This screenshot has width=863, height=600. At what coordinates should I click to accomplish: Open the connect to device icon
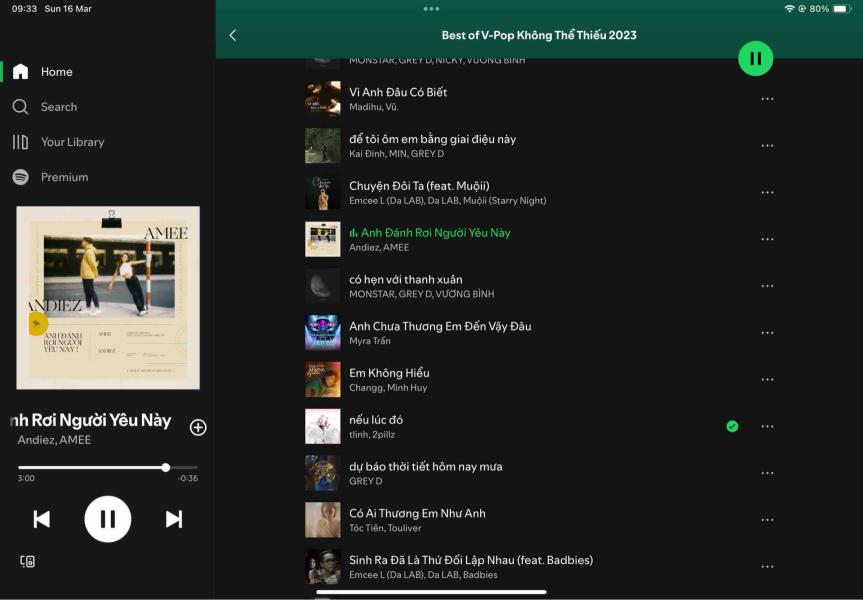[28, 561]
